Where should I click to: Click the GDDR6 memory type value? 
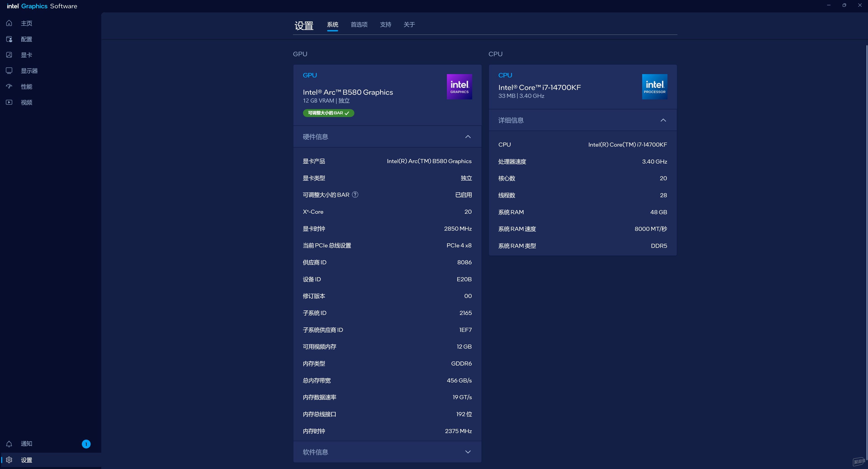(461, 364)
